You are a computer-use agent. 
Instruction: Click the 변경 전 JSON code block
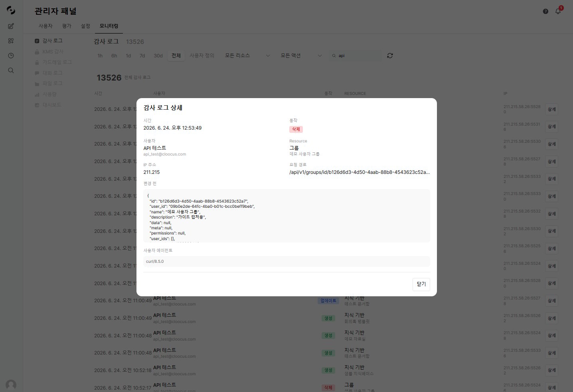coord(286,216)
